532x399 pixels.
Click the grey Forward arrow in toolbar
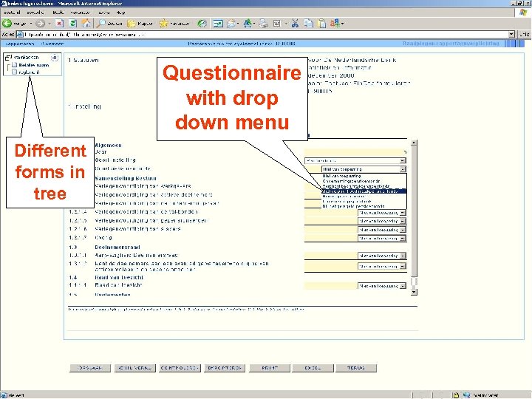coord(41,24)
